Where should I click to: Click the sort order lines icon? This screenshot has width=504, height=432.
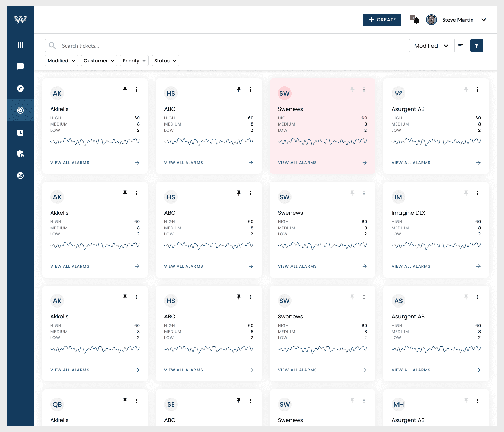(460, 46)
